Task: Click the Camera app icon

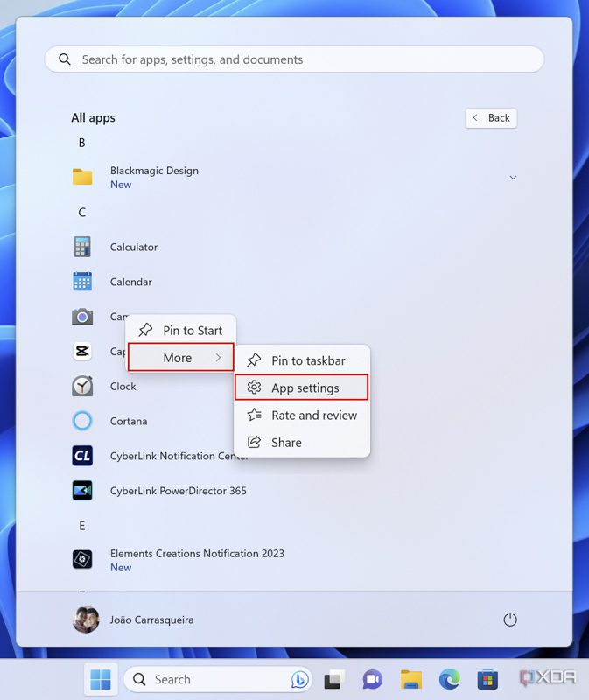Action: point(82,317)
